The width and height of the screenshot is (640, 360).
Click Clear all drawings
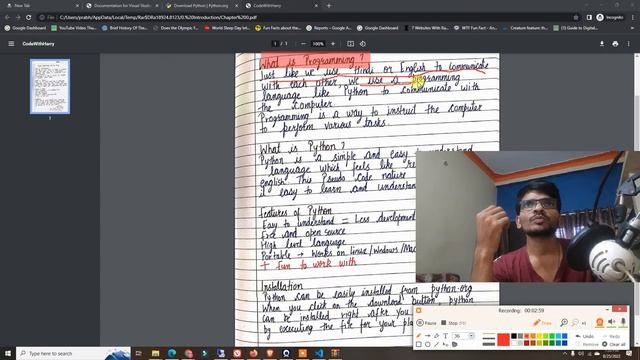(614, 344)
